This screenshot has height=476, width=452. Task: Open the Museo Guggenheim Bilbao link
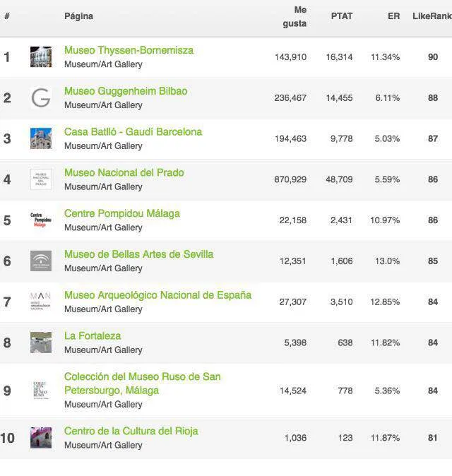pos(126,91)
